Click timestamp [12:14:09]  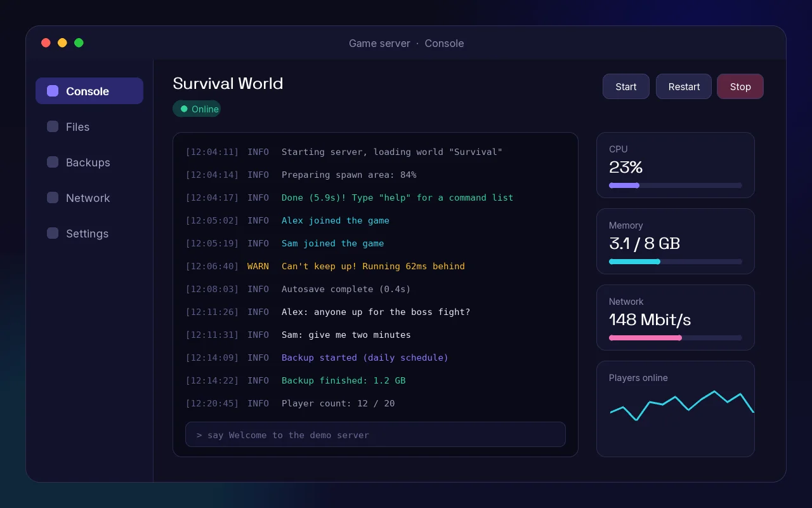(212, 358)
